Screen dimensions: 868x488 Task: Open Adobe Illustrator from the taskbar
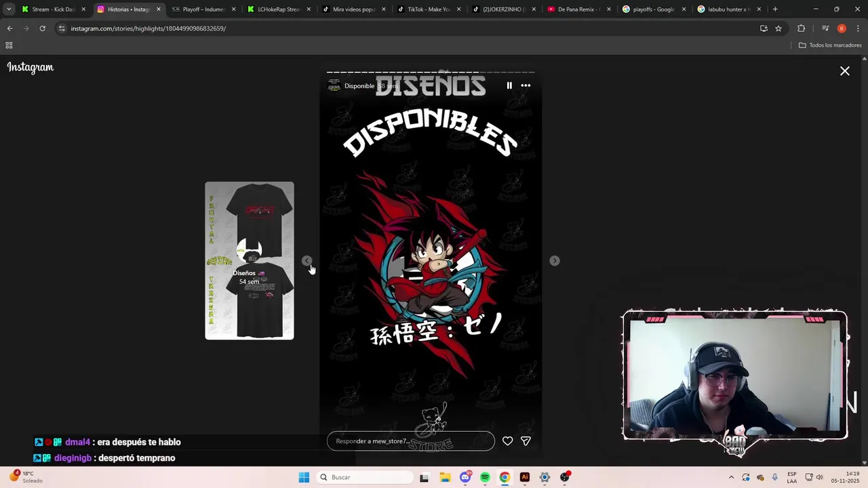[524, 477]
